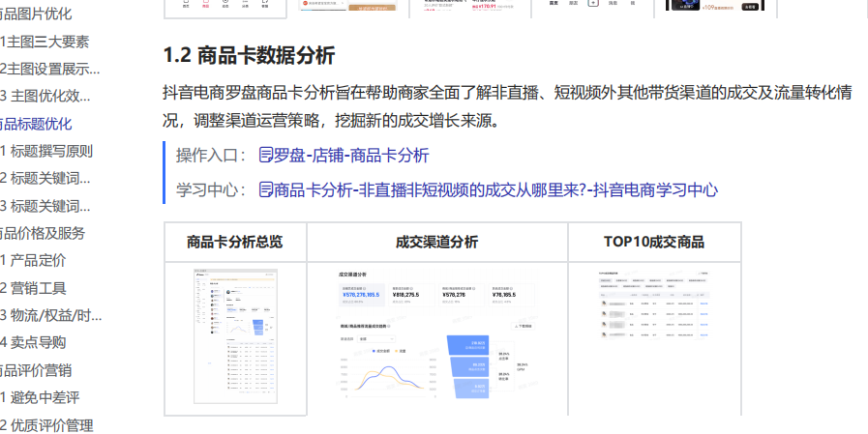Click the 操作入口 label

tap(212, 156)
